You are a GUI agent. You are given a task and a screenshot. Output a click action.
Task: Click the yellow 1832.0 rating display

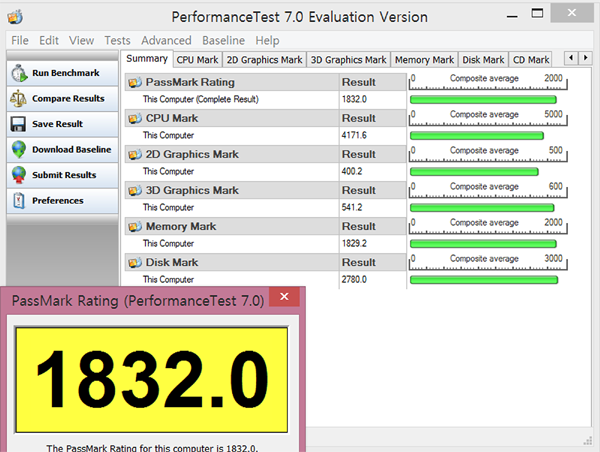[x=152, y=380]
